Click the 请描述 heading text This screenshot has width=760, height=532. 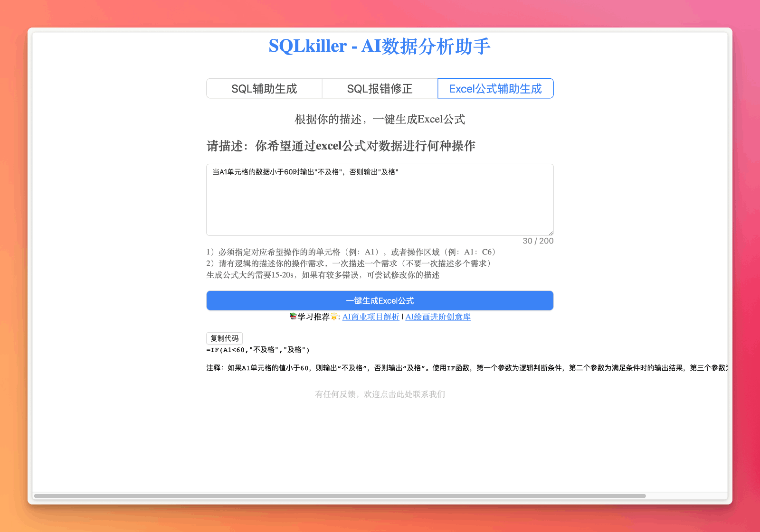(x=341, y=146)
